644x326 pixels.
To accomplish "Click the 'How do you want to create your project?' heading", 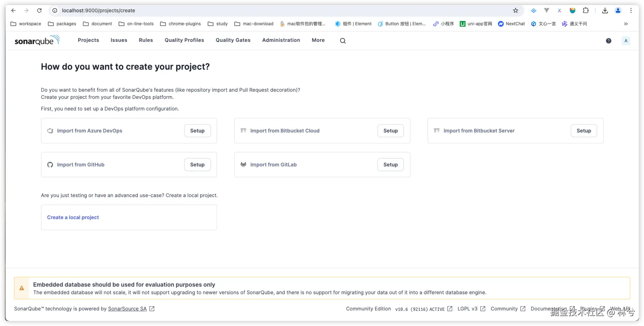I will coord(125,67).
